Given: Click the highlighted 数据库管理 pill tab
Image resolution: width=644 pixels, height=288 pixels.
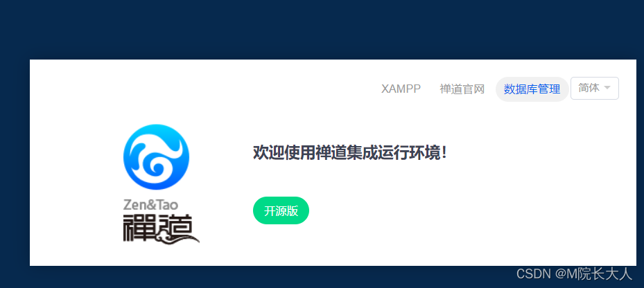Looking at the screenshot, I should pyautogui.click(x=532, y=89).
